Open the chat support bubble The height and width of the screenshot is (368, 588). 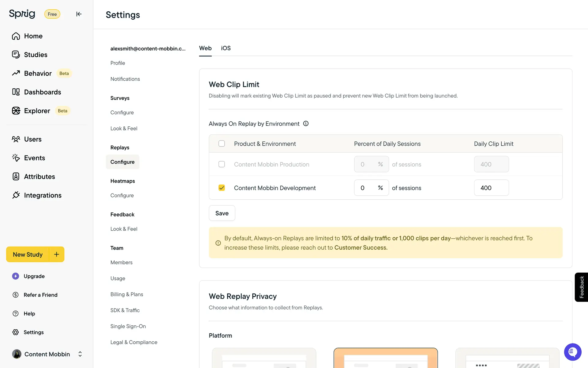[x=572, y=352]
